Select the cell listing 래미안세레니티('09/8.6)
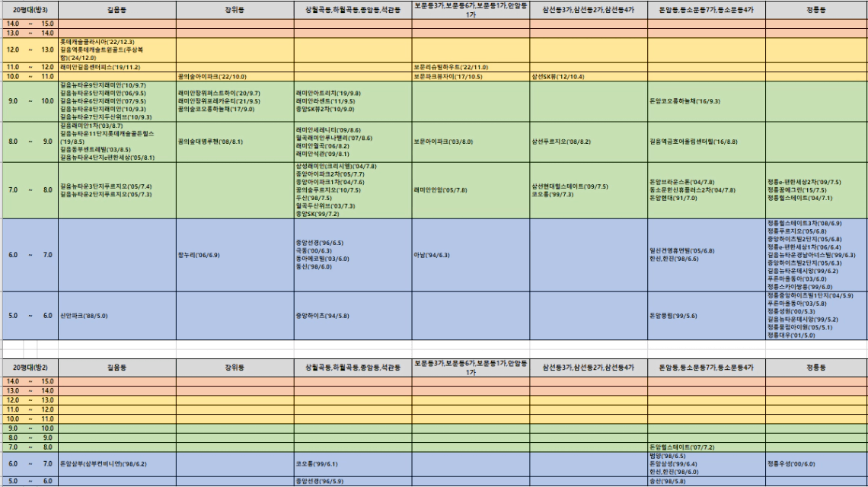Screen dimensions: 868x487 [x=353, y=142]
